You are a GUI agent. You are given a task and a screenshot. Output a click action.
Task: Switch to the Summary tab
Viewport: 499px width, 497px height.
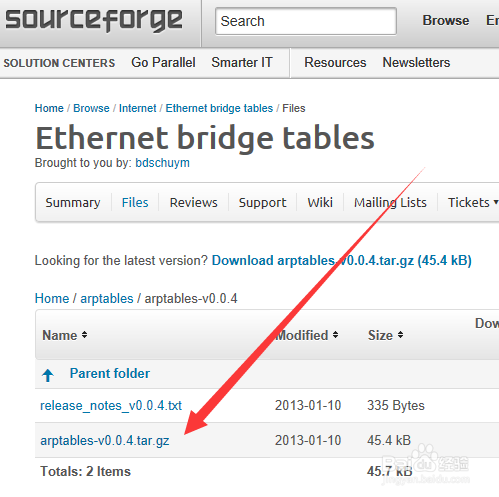coord(73,202)
